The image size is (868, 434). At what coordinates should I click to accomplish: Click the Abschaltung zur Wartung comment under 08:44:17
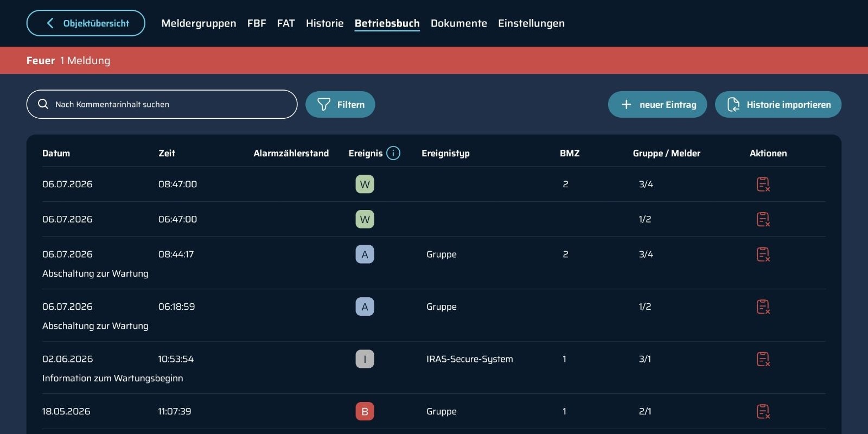pyautogui.click(x=95, y=273)
